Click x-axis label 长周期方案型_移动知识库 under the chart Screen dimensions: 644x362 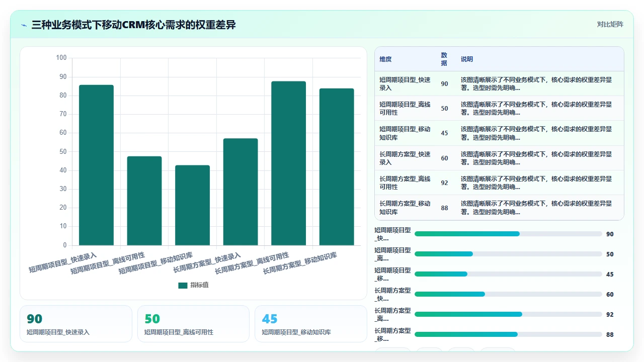point(300,263)
